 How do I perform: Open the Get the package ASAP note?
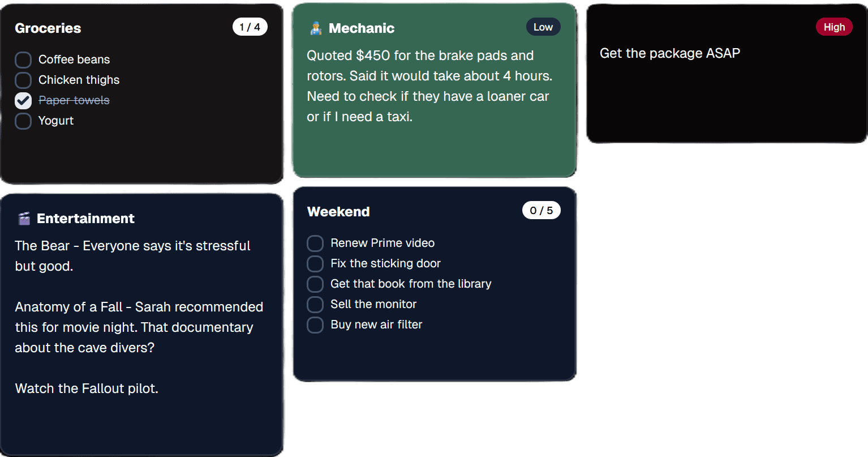[x=669, y=53]
